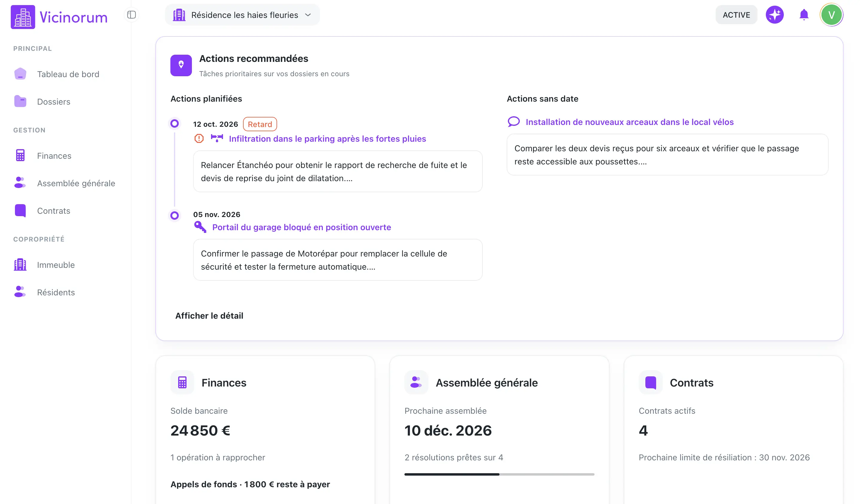
Task: Click the Actions recommandées pin icon
Action: (181, 65)
